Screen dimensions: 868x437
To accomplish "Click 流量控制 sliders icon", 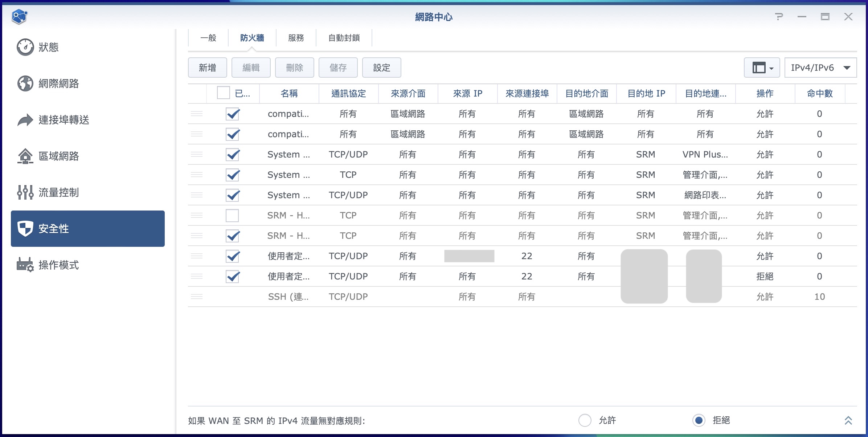I will pyautogui.click(x=25, y=192).
